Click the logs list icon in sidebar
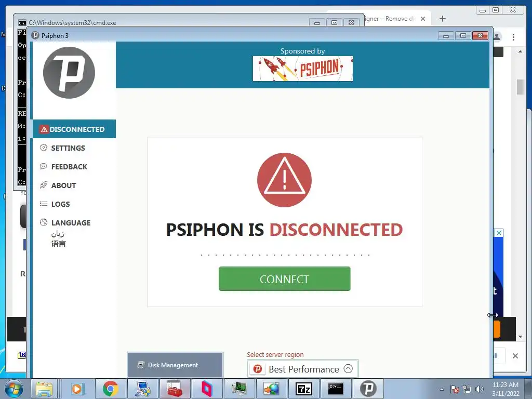 click(44, 204)
